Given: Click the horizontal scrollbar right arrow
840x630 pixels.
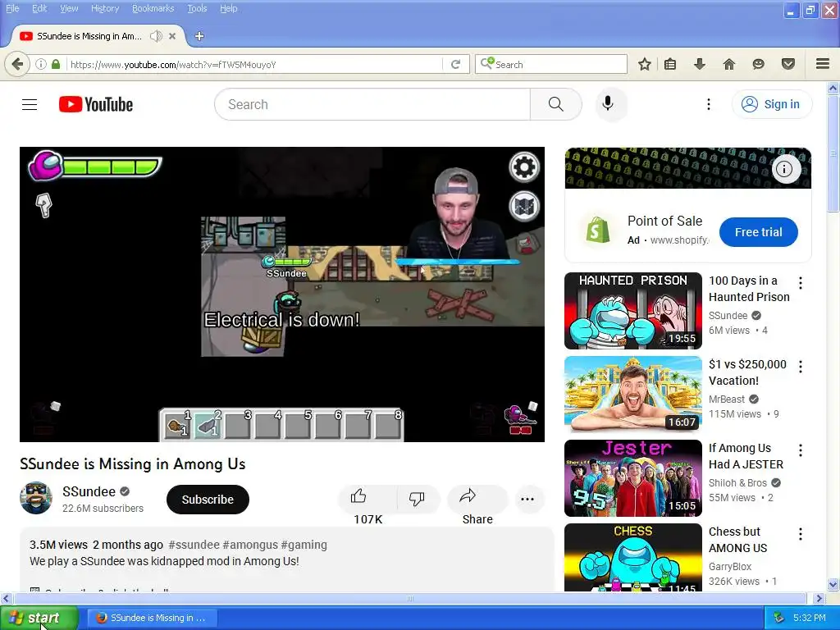Looking at the screenshot, I should coord(819,598).
